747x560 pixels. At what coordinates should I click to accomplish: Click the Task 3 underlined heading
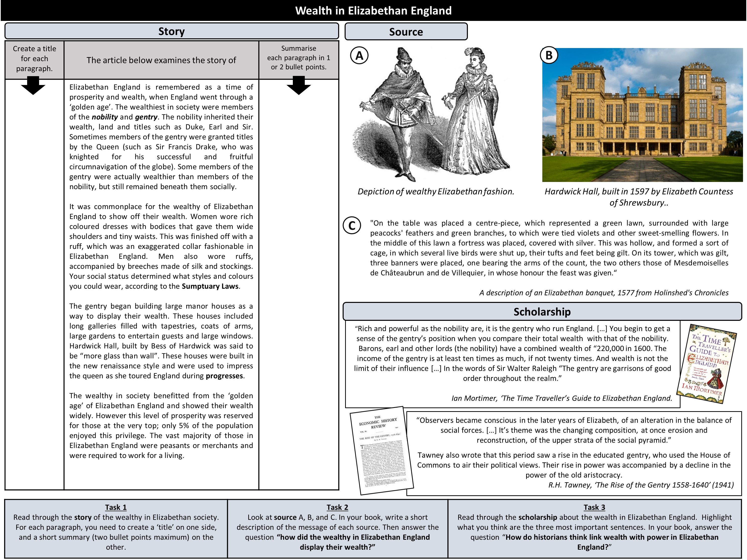594,507
